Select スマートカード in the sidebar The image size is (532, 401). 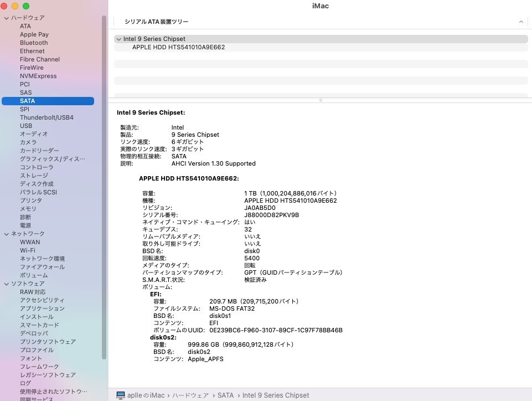click(39, 325)
